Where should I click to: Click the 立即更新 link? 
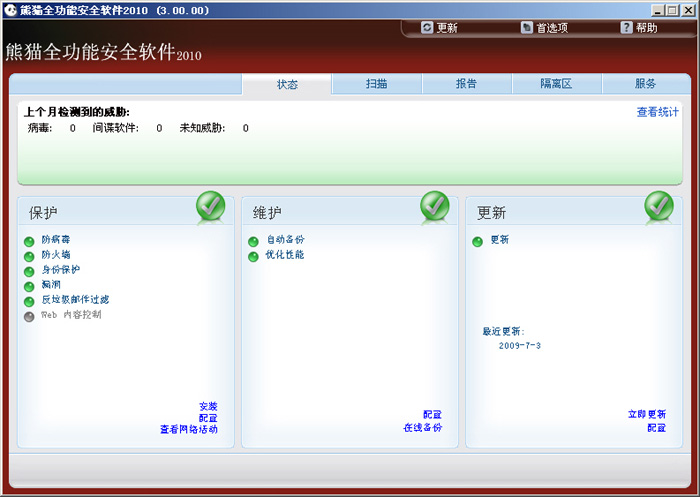647,414
